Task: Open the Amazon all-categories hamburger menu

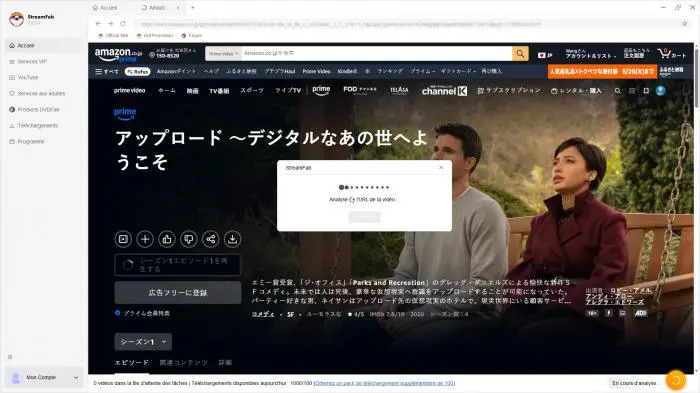Action: (x=106, y=71)
